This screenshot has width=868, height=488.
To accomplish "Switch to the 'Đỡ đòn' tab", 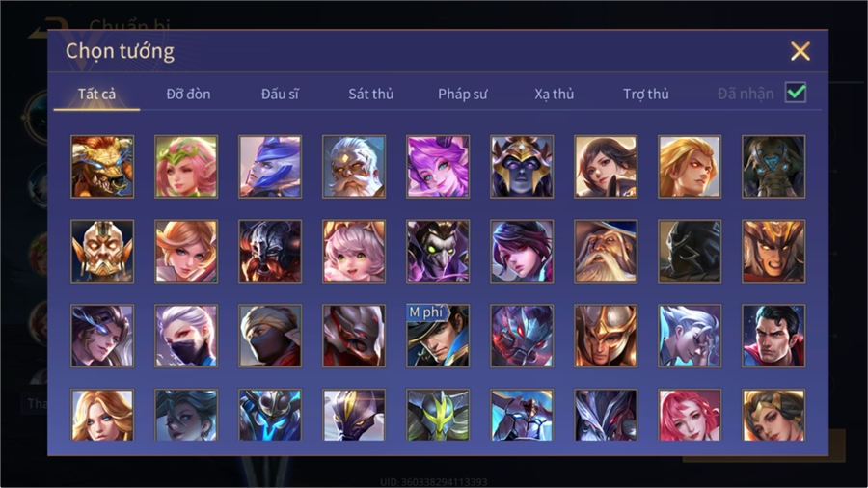I will (x=188, y=95).
